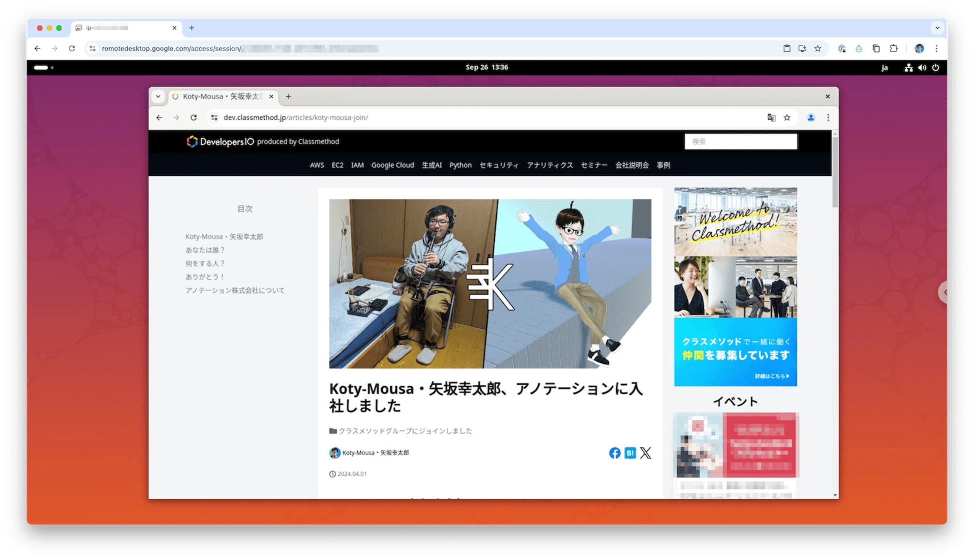Open the Python nav item

tap(460, 165)
